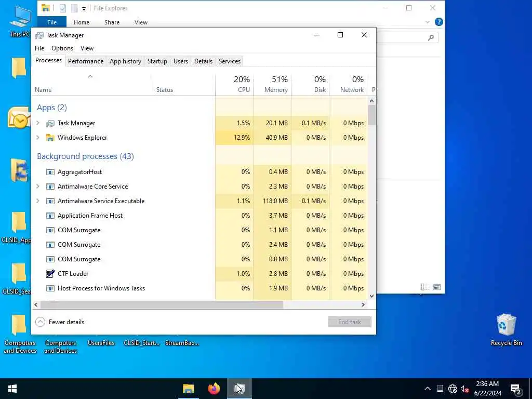
Task: Open File Explorer File tab
Action: point(52,22)
